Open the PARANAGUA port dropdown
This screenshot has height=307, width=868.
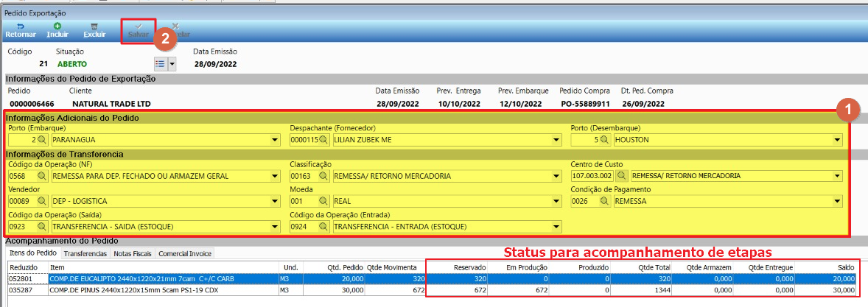click(275, 141)
